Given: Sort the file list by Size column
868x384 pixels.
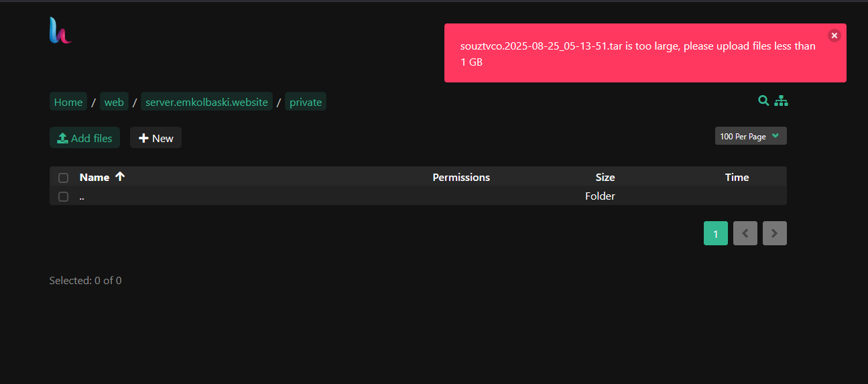Looking at the screenshot, I should (605, 178).
